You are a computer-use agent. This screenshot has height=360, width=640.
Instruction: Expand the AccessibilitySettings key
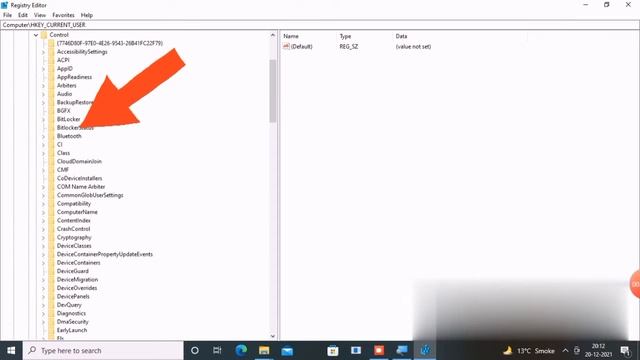44,52
